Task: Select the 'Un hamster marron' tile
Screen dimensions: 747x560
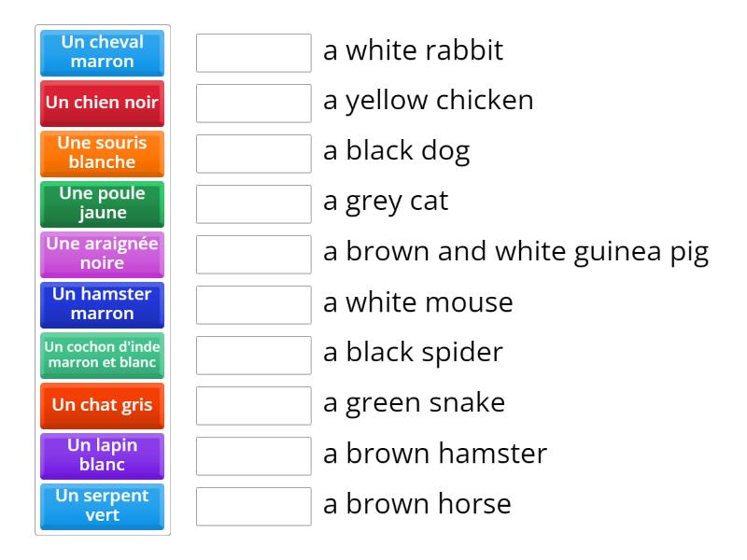Action: point(102,305)
